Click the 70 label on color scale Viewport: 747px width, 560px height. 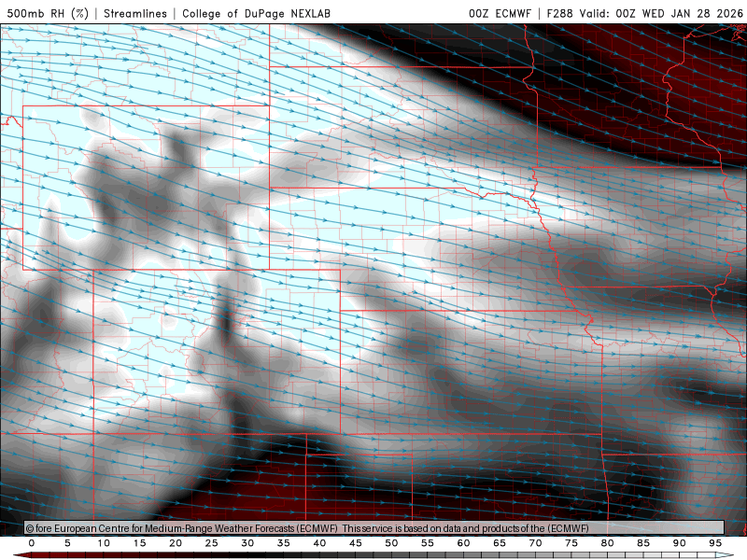click(x=535, y=543)
